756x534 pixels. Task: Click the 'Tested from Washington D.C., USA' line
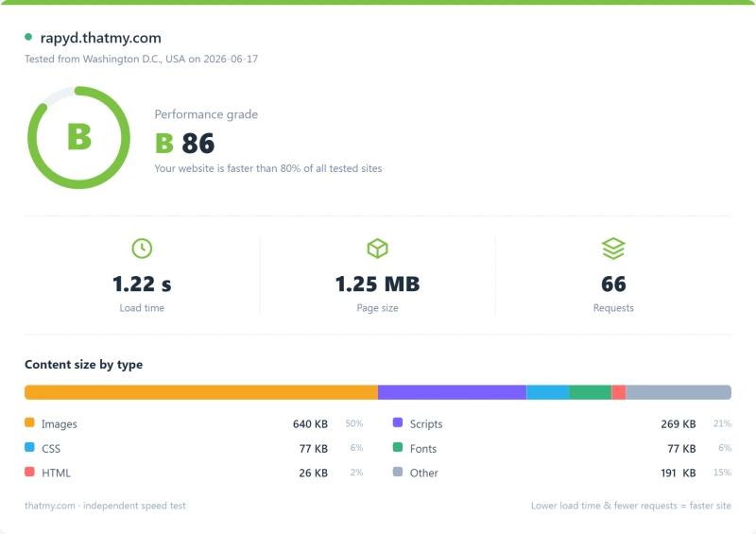(141, 59)
